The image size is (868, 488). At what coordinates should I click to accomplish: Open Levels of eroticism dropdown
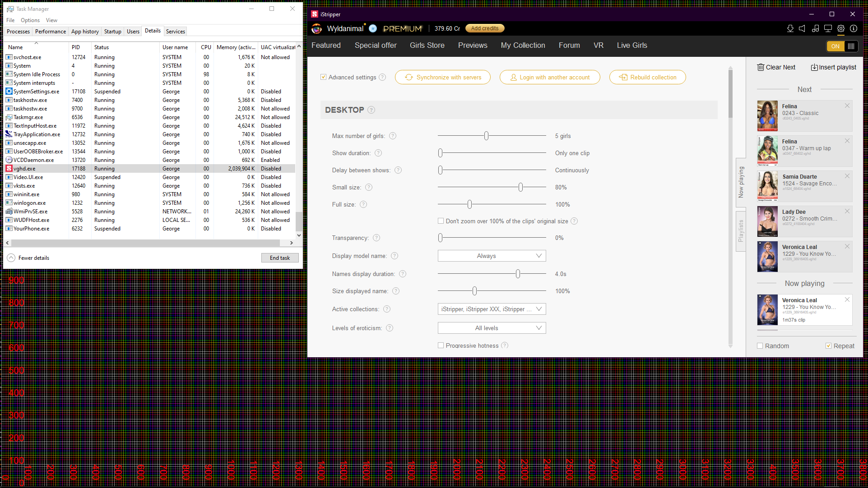(492, 328)
